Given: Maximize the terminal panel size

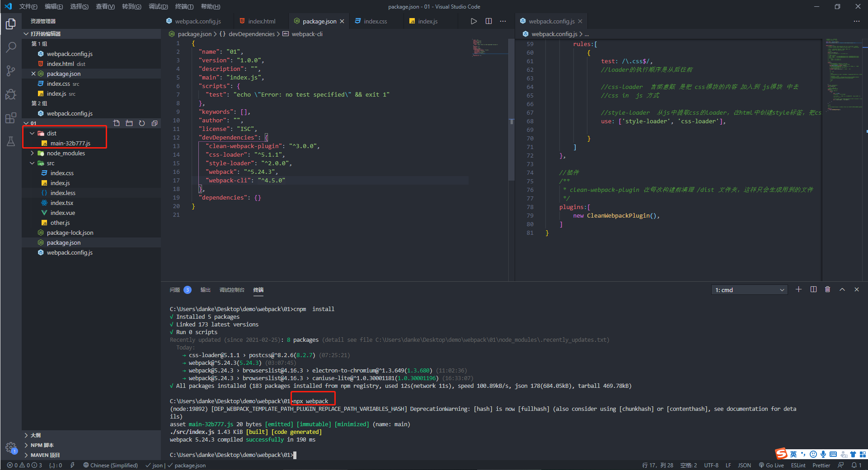Looking at the screenshot, I should [842, 289].
